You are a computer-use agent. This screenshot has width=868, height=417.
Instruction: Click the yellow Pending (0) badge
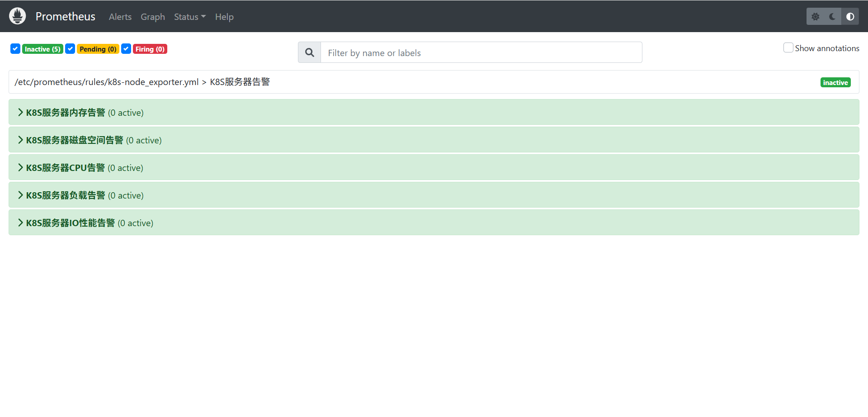[x=98, y=49]
